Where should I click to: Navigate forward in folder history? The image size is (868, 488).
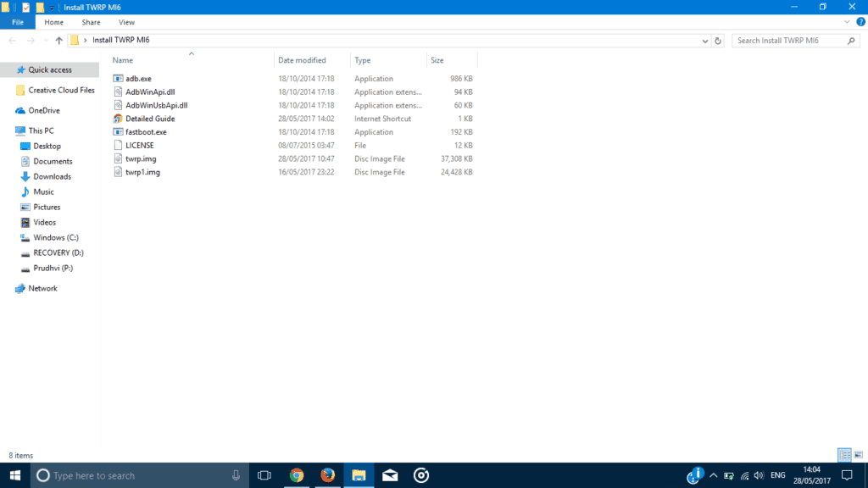(31, 41)
